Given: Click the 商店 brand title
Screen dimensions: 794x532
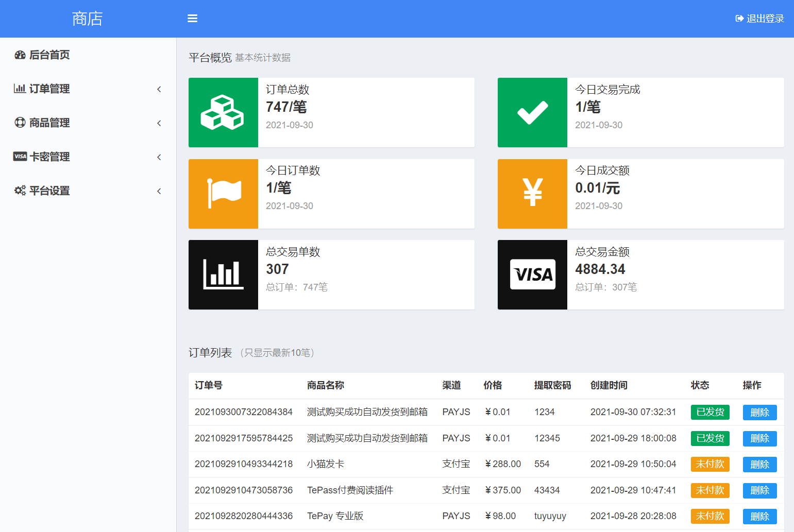Looking at the screenshot, I should [x=88, y=19].
